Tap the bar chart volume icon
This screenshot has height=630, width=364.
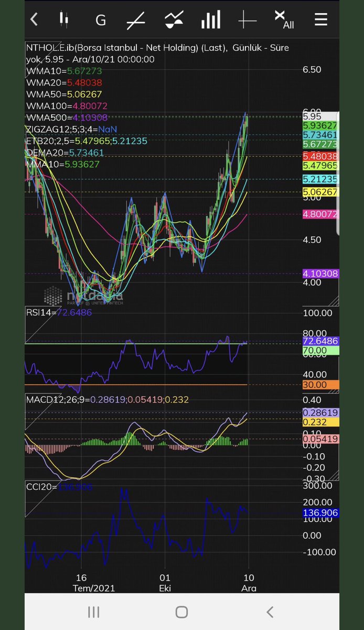point(210,20)
